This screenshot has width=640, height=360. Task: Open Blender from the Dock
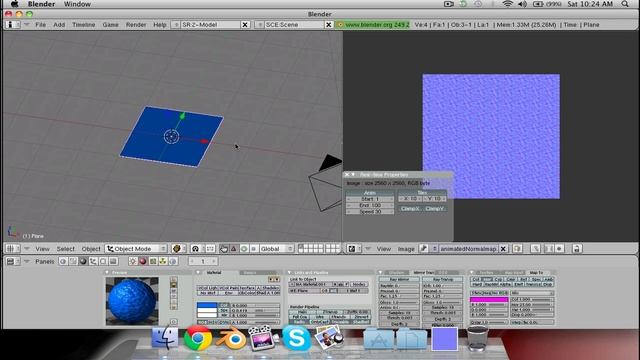[x=231, y=339]
